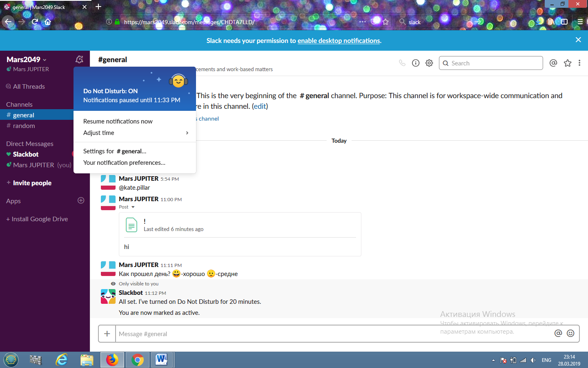Click Mars JUPITER name at 11:11 PM message
588x368 pixels.
(x=138, y=265)
